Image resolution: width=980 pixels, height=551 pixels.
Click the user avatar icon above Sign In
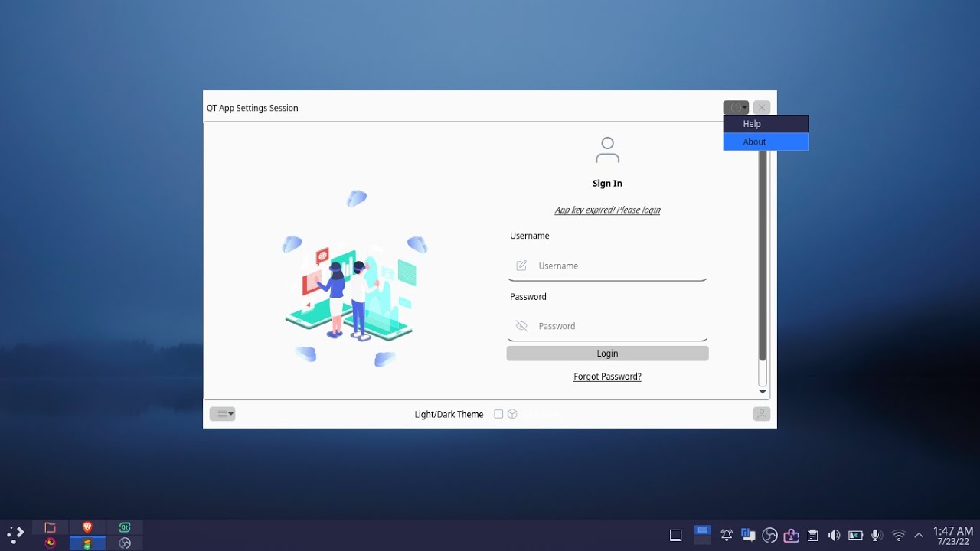(x=607, y=150)
